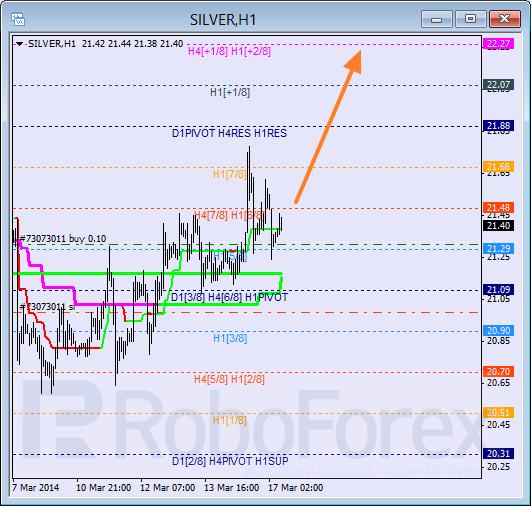Minimize the SILVER,H1 chart window

point(437,19)
